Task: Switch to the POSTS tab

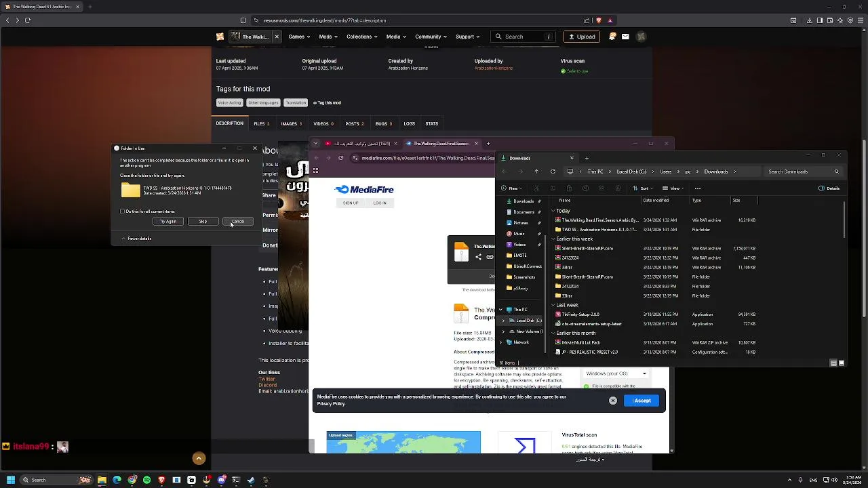Action: pos(355,123)
